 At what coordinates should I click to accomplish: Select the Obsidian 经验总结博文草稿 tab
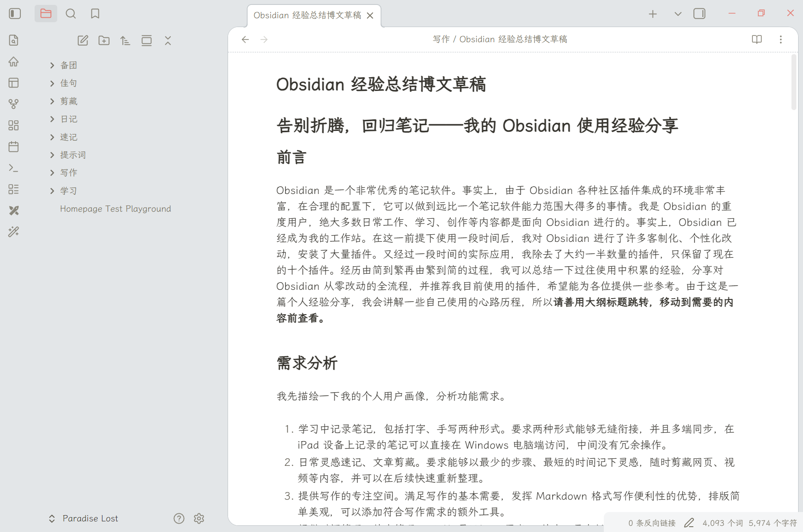point(307,16)
